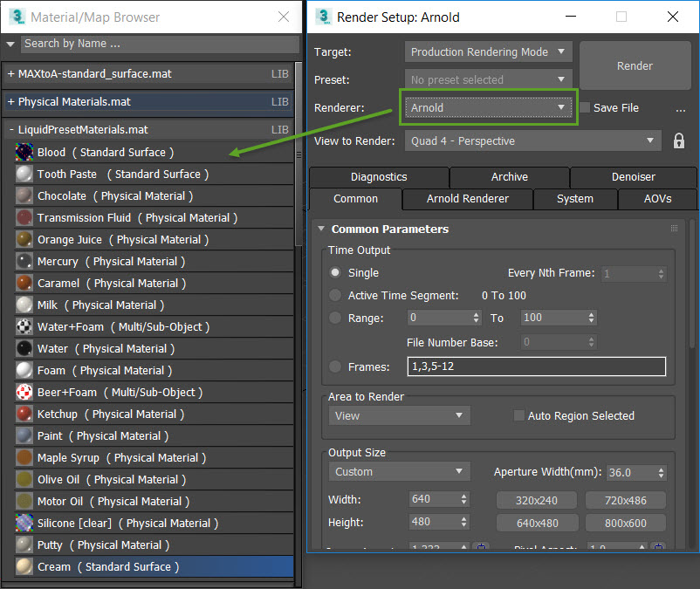The height and width of the screenshot is (589, 700).
Task: Open the View to Render dropdown
Action: click(x=533, y=141)
